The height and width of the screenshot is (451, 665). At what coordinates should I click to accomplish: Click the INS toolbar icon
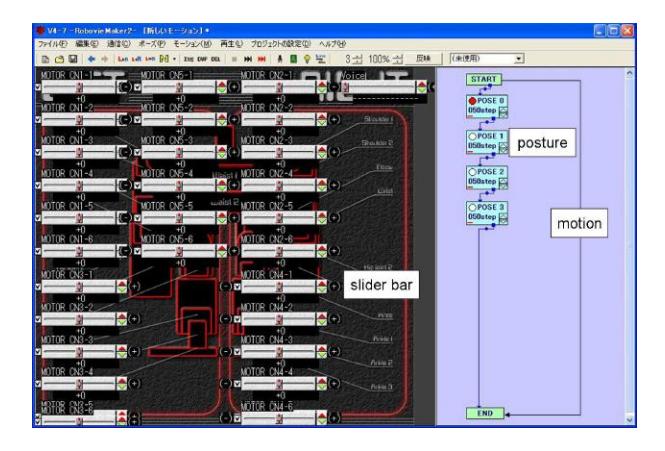(188, 59)
